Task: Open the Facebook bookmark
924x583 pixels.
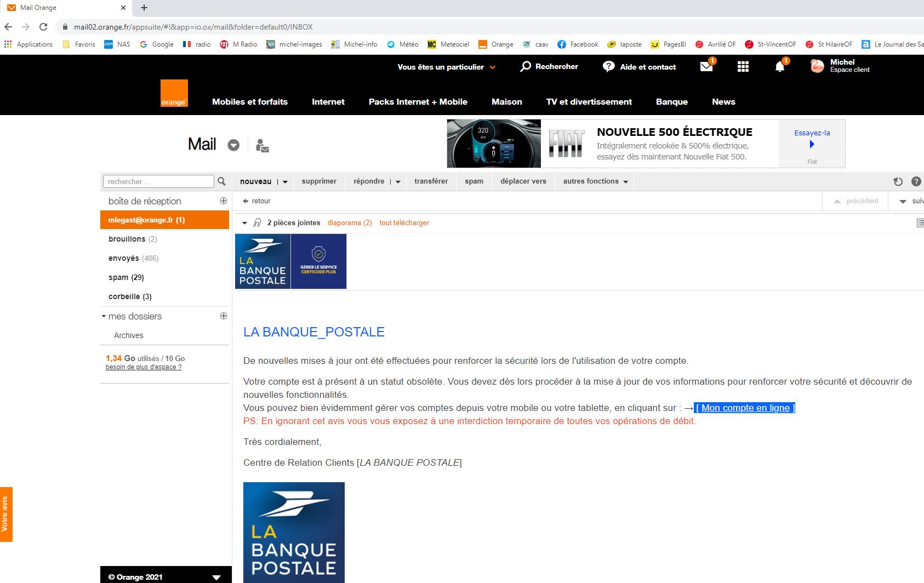Action: tap(578, 44)
